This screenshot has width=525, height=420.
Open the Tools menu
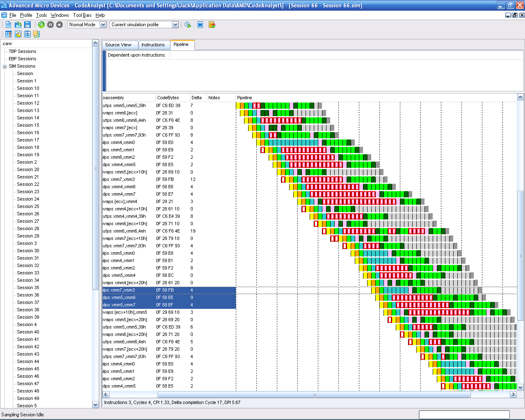click(41, 15)
